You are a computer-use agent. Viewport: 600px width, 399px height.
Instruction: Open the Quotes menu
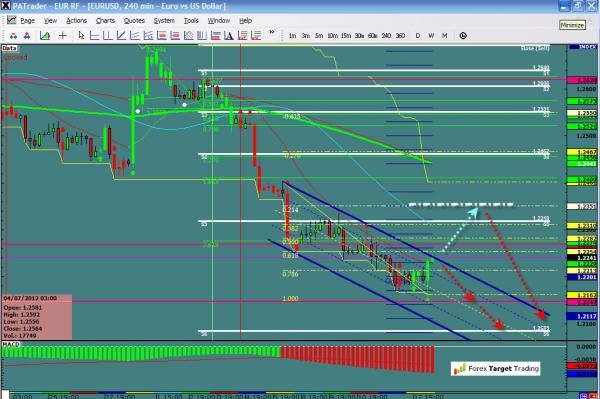(x=134, y=21)
